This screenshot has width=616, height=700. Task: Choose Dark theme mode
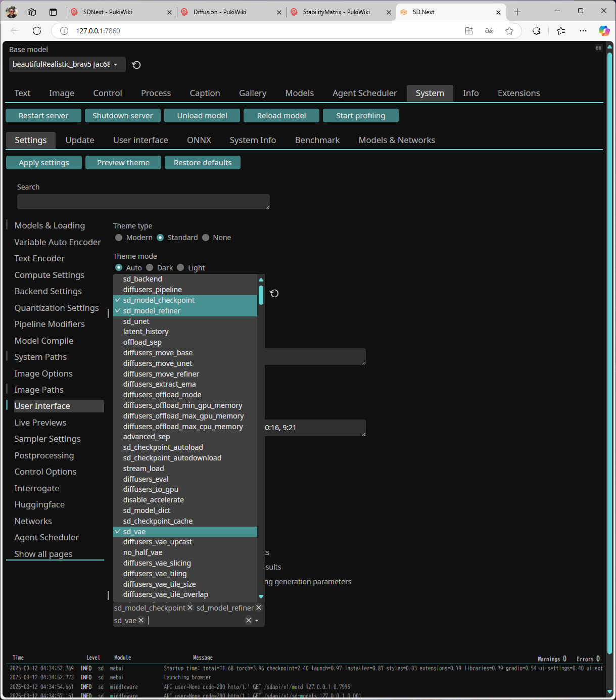point(150,267)
